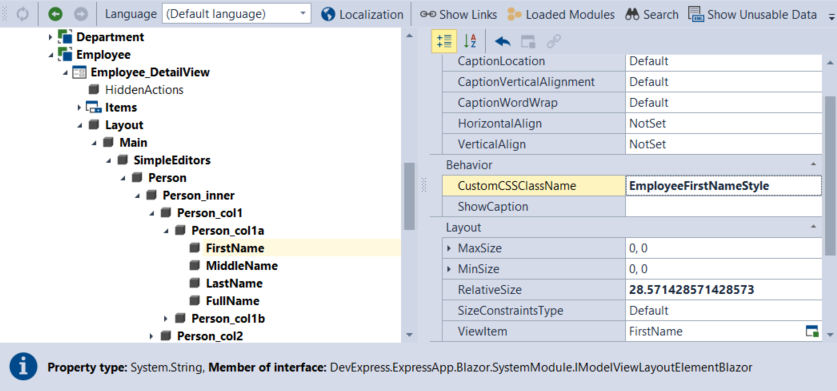Select the Items node
Viewport: 837px width, 391px height.
click(x=121, y=107)
